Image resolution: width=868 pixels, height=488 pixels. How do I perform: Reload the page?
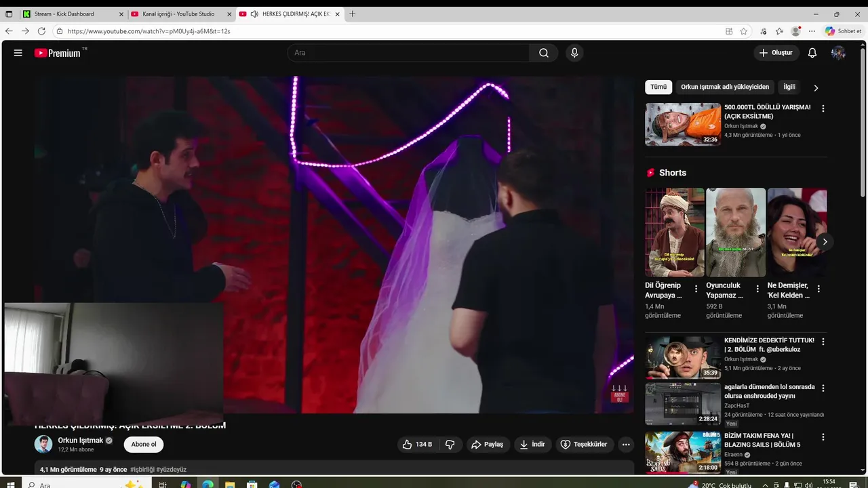coord(41,31)
